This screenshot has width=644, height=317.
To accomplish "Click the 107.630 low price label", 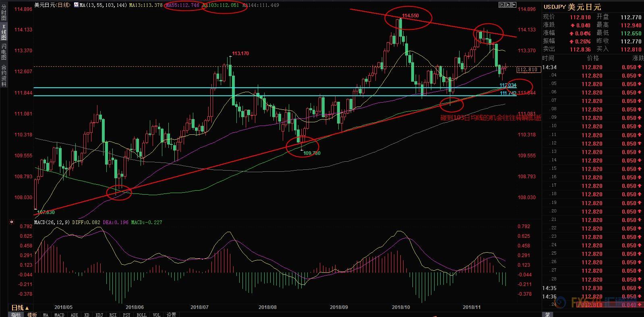I will [46, 212].
